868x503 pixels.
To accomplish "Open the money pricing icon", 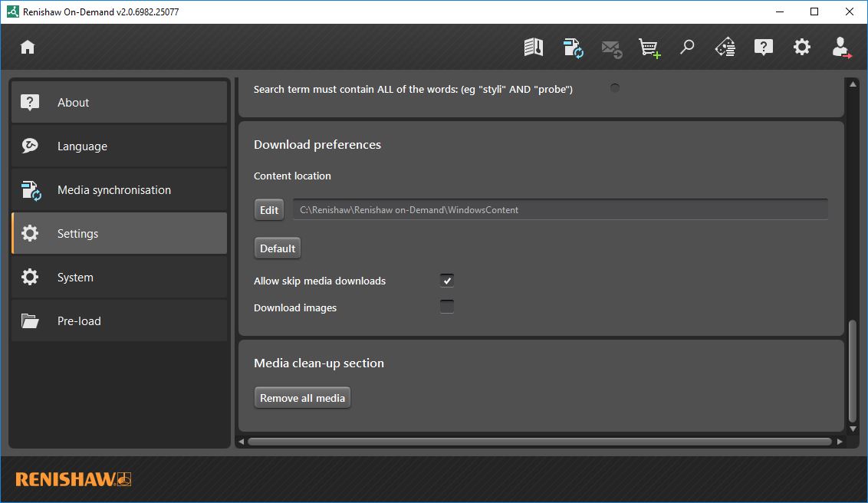I will coord(725,48).
